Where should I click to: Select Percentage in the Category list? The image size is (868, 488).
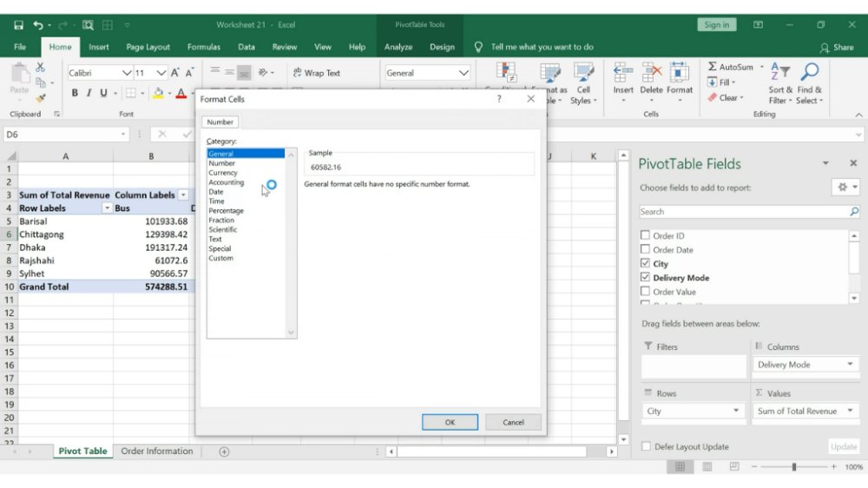click(226, 210)
